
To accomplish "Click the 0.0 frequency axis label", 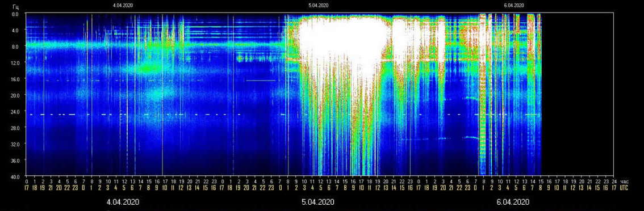I will [x=19, y=14].
